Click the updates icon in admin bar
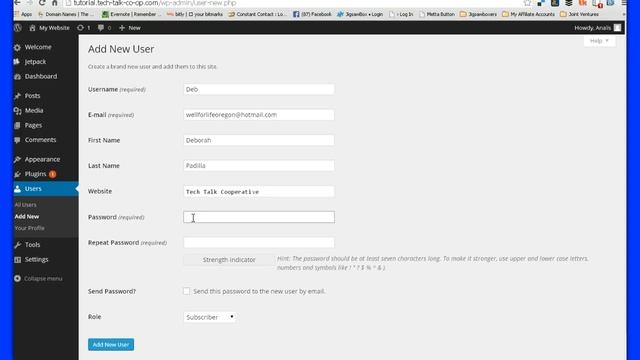 click(x=84, y=28)
